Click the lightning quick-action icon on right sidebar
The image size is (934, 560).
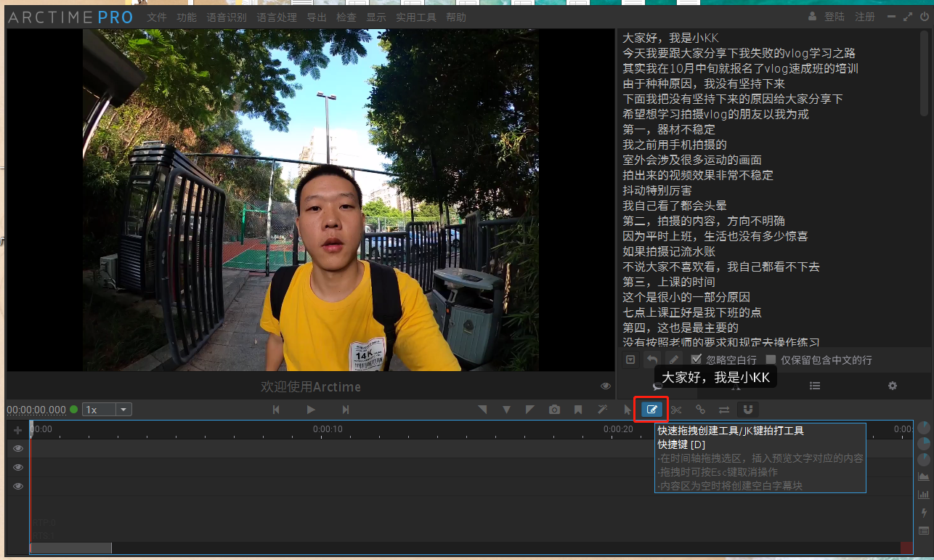[x=924, y=513]
